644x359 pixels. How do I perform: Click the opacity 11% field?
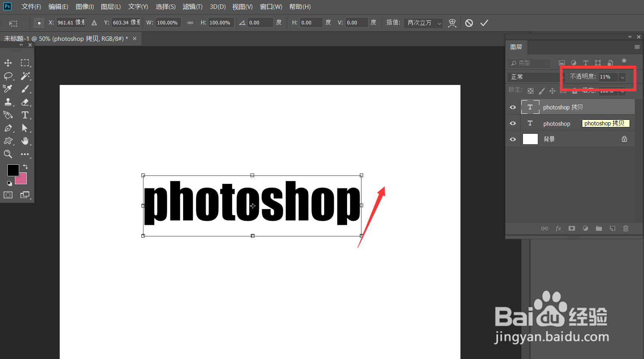(608, 77)
